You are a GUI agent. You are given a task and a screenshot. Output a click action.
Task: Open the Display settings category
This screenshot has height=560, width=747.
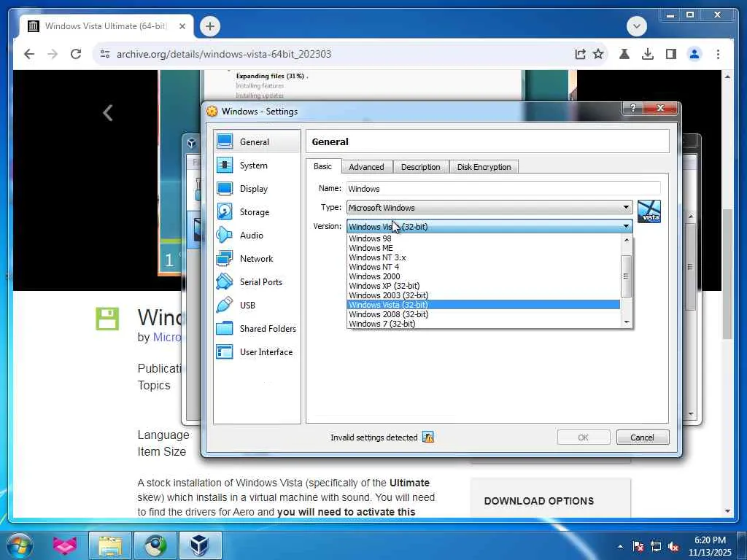tap(257, 189)
